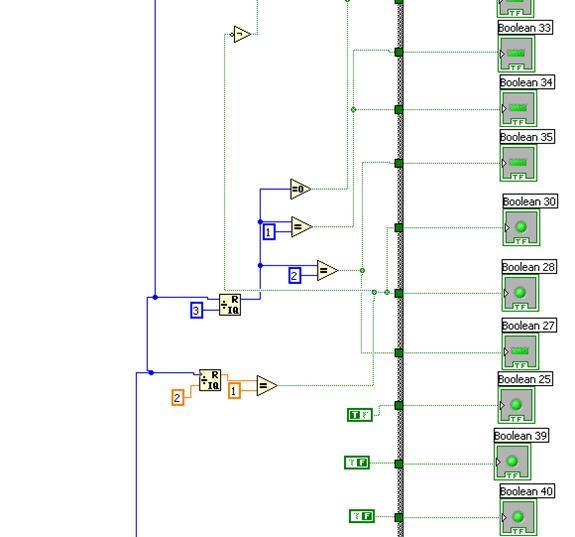The image size is (575, 537).
Task: Select the Boolean 33 label
Action: pyautogui.click(x=525, y=28)
